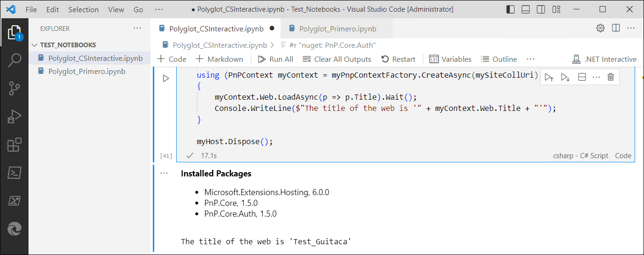Click Run All in notebook toolbar
Viewport: 644px width, 255px height.
click(x=275, y=59)
